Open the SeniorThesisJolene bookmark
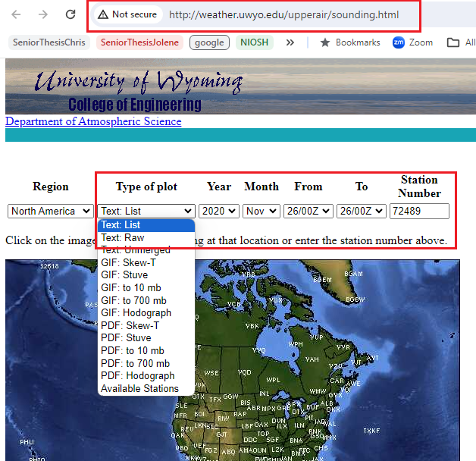Viewport: 476px width, 461px height. point(139,42)
